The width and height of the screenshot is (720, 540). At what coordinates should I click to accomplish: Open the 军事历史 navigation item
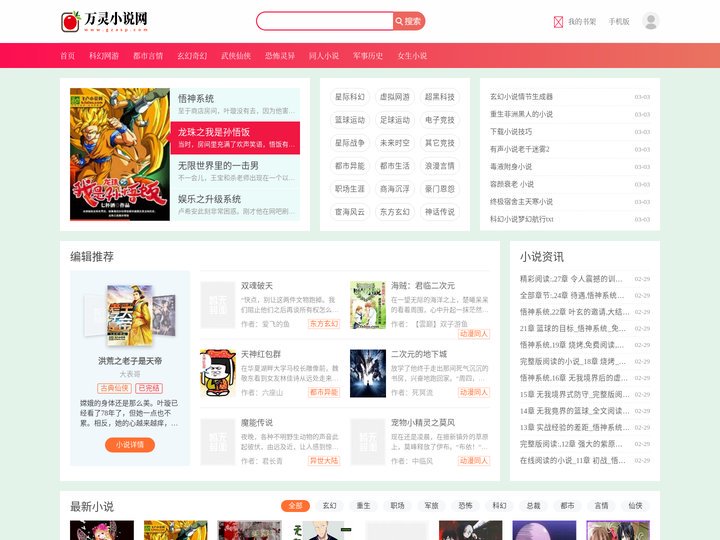point(368,56)
